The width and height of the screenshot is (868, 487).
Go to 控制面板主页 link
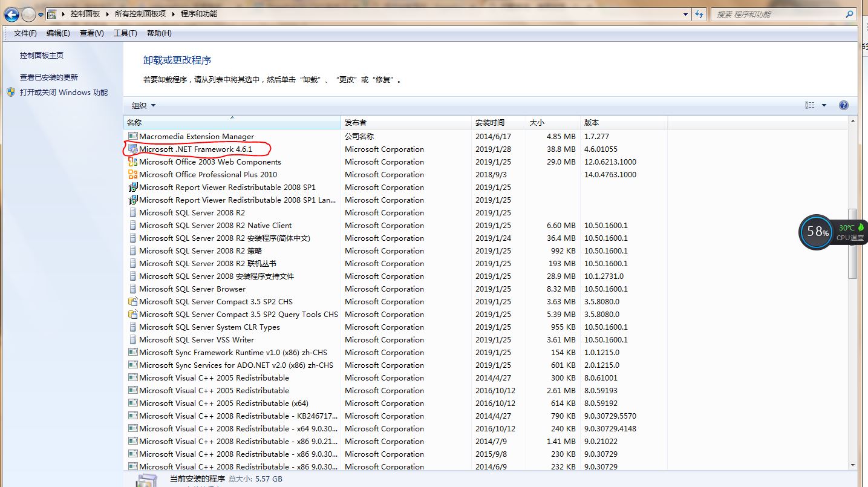(42, 56)
